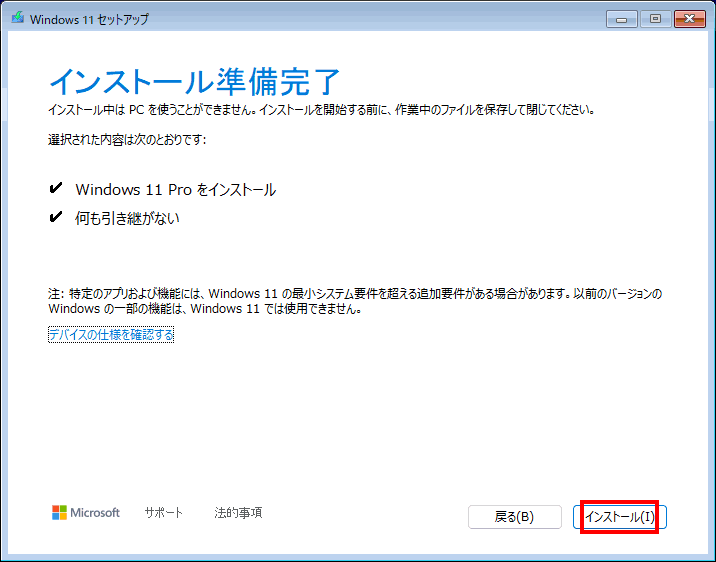The image size is (716, 562).
Task: Click the Windows 11 セットアップ title text
Action: pyautogui.click(x=90, y=20)
